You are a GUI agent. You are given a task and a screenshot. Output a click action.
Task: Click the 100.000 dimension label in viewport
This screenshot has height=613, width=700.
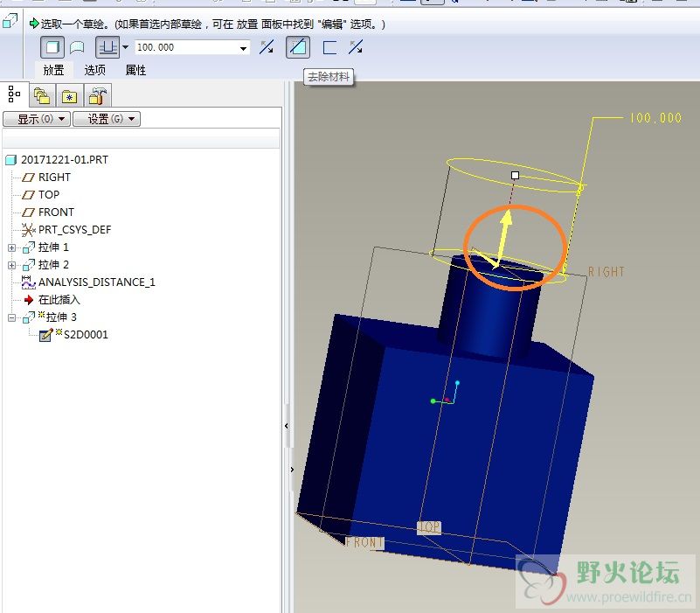click(655, 118)
